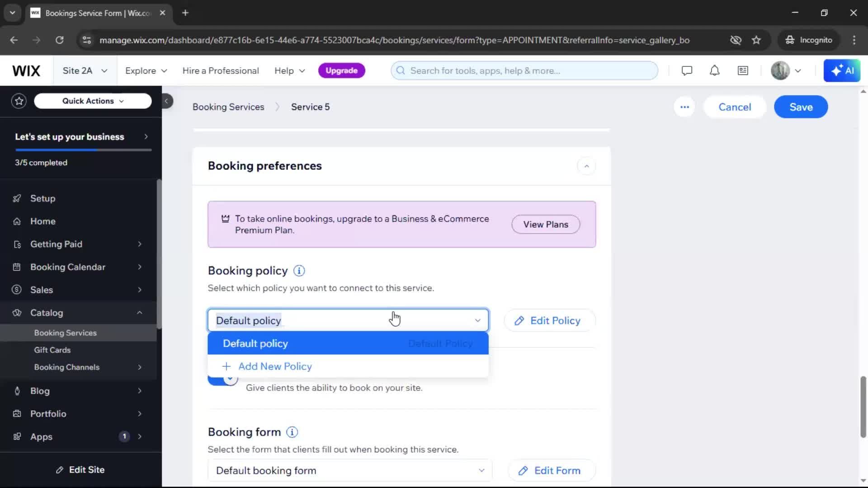Open the Default booking form dropdown
Screen dimensions: 868x488
pyautogui.click(x=350, y=470)
